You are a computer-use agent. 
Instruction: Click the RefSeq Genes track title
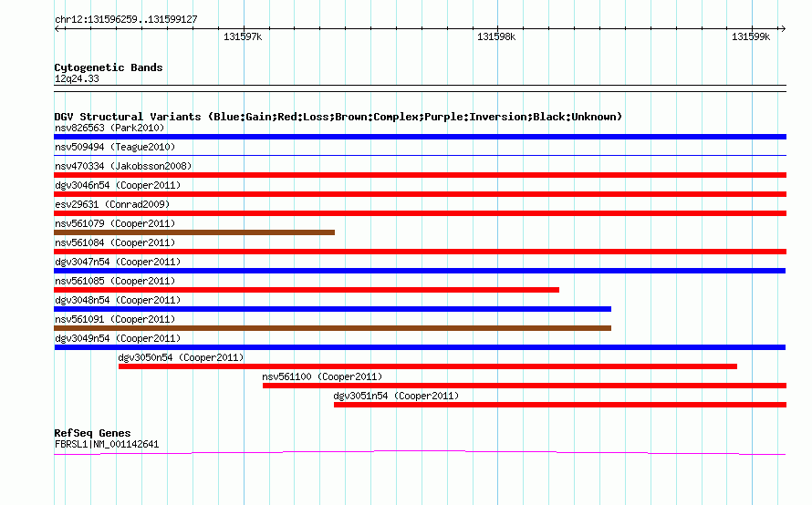pyautogui.click(x=92, y=433)
